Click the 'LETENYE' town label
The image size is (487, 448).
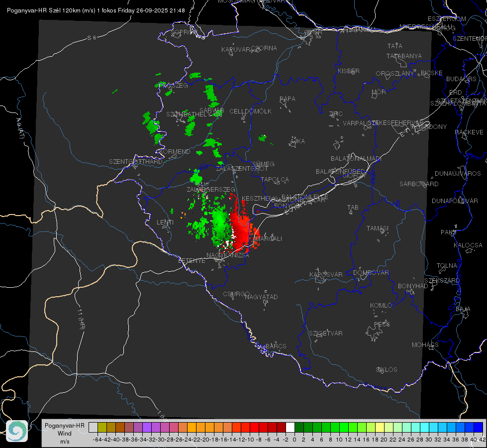[192, 260]
